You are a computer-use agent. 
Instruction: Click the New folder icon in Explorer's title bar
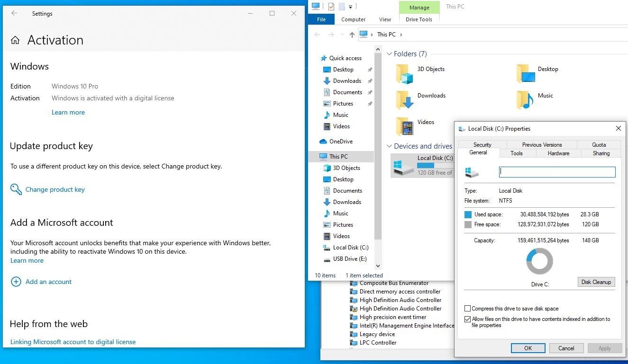[341, 7]
